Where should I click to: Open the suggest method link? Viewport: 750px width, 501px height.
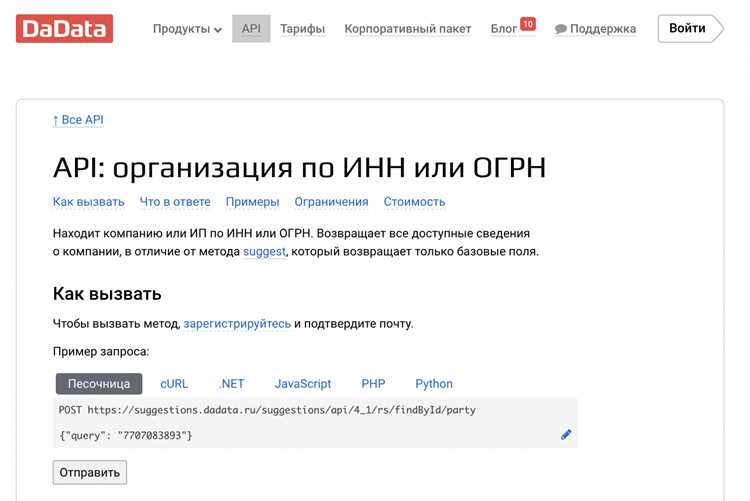[x=265, y=252]
